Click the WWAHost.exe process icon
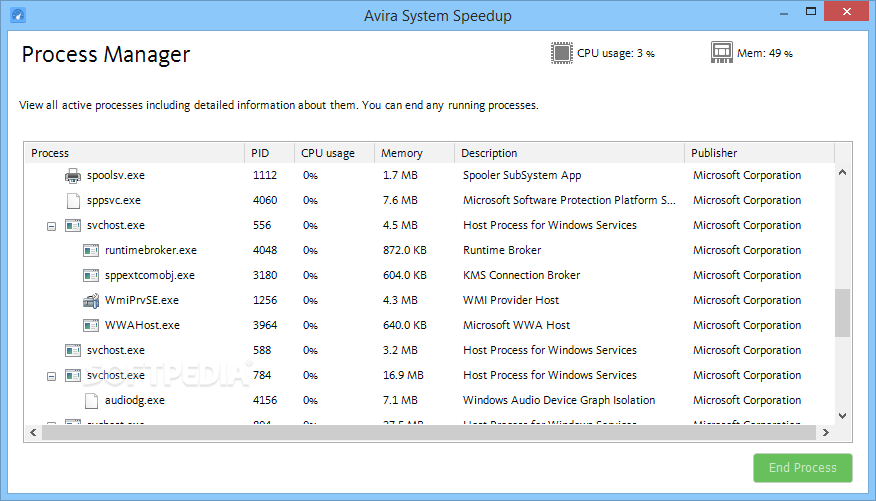The image size is (876, 501). (91, 326)
